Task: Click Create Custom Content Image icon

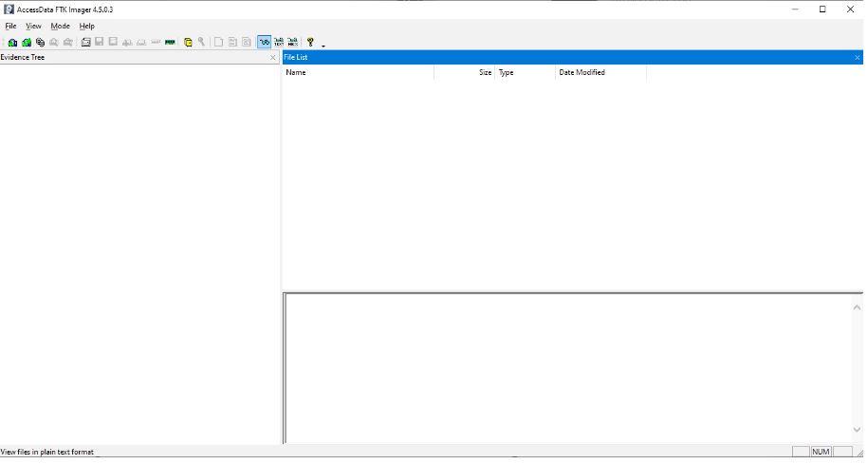Action: tap(141, 42)
